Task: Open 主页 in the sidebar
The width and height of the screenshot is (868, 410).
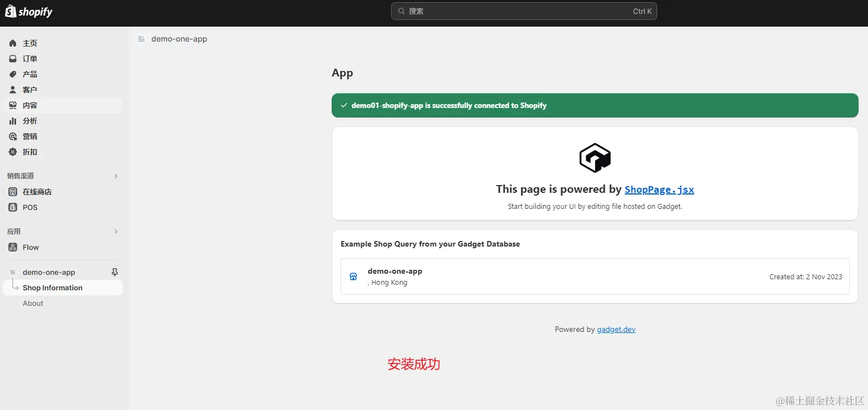Action: 30,43
